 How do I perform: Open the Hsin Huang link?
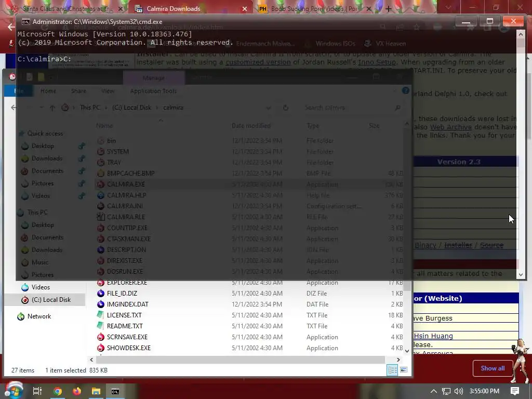433,336
